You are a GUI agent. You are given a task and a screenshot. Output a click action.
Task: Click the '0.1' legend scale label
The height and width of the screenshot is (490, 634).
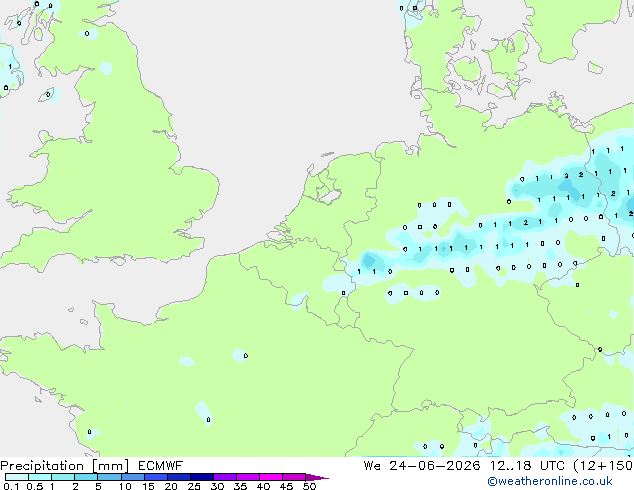[11, 486]
